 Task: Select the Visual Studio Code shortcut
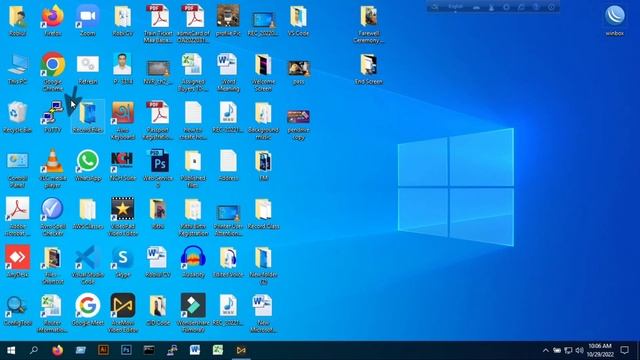88,264
